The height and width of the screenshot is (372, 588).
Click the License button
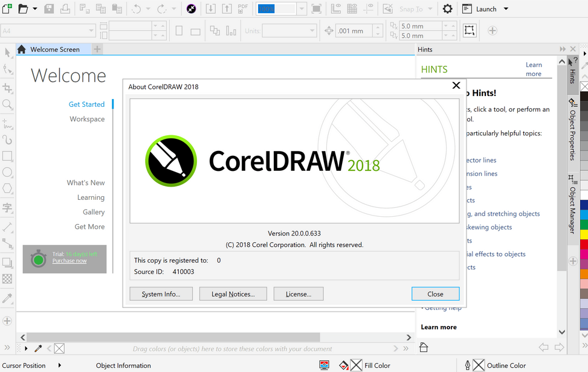click(299, 294)
